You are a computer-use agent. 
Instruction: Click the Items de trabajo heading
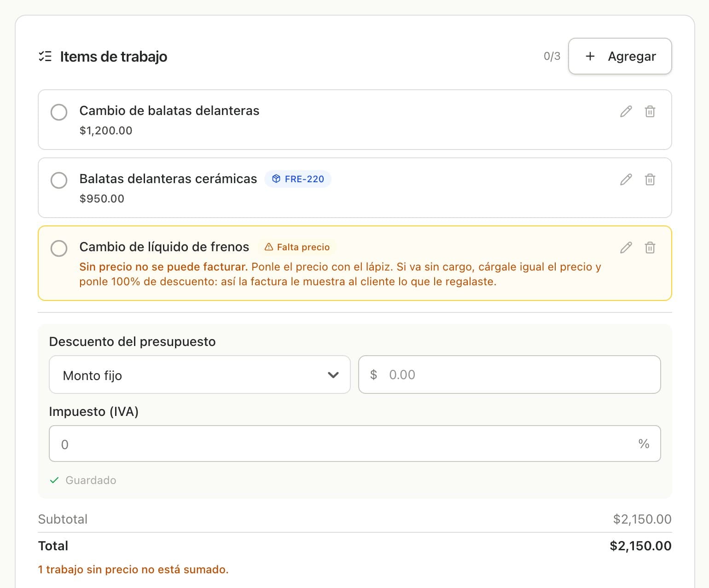(114, 57)
